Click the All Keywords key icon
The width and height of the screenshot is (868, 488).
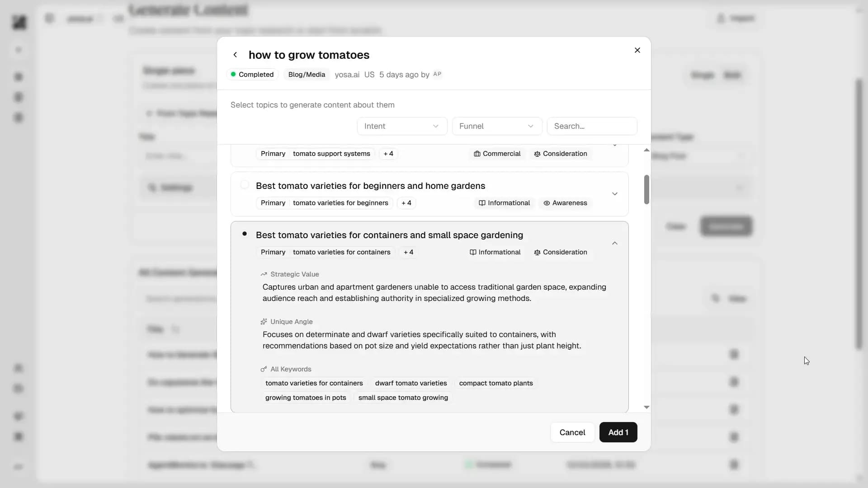click(x=264, y=369)
